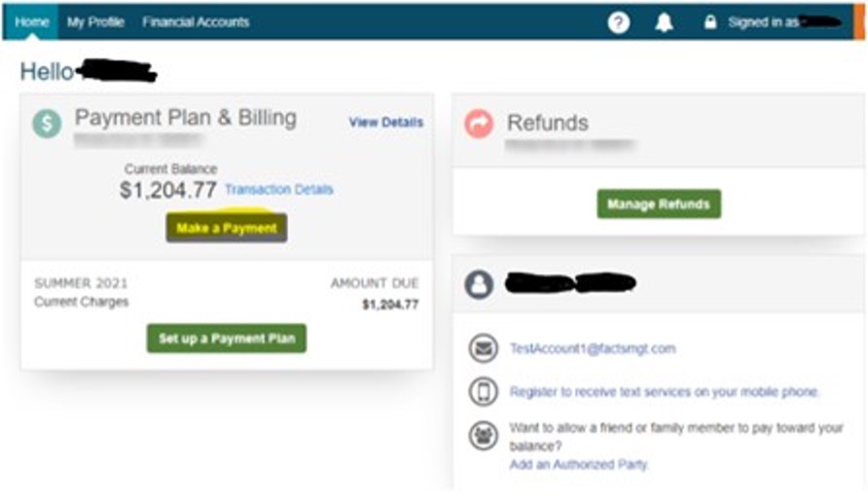Click the green dollar sign billing icon
The width and height of the screenshot is (868, 502).
[47, 124]
